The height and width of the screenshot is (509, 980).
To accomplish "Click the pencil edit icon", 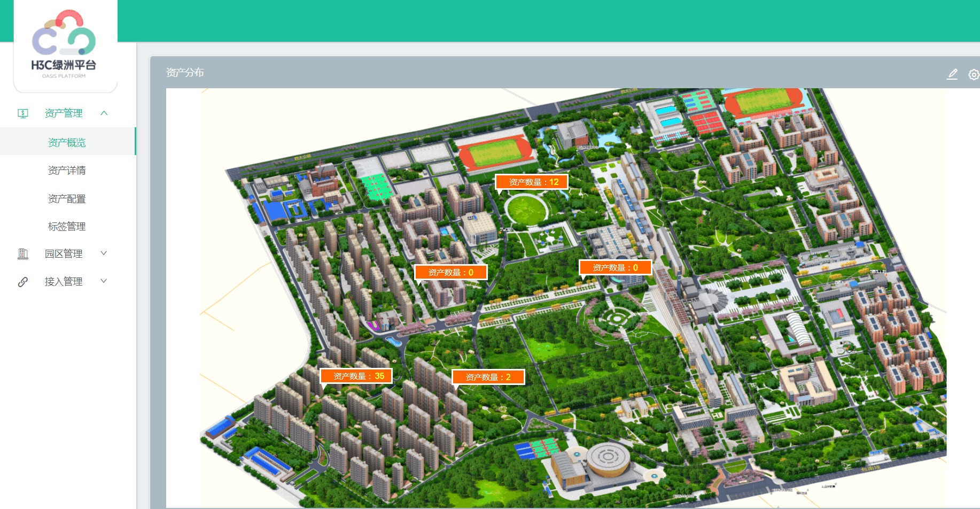I will click(952, 74).
